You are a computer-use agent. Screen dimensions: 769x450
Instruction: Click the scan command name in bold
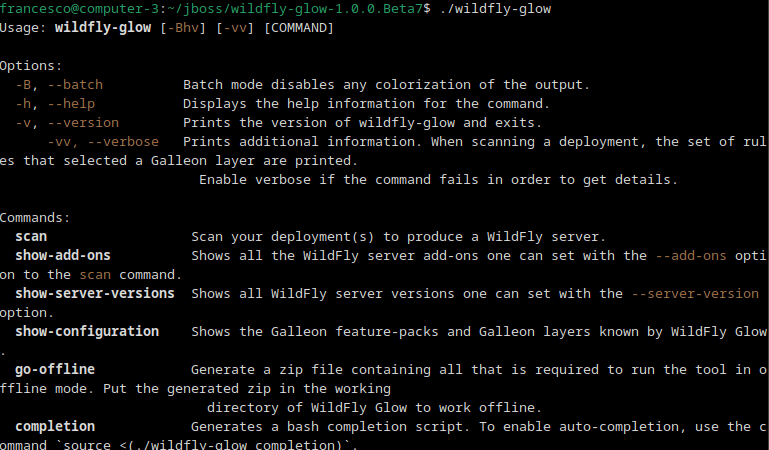pyautogui.click(x=31, y=237)
